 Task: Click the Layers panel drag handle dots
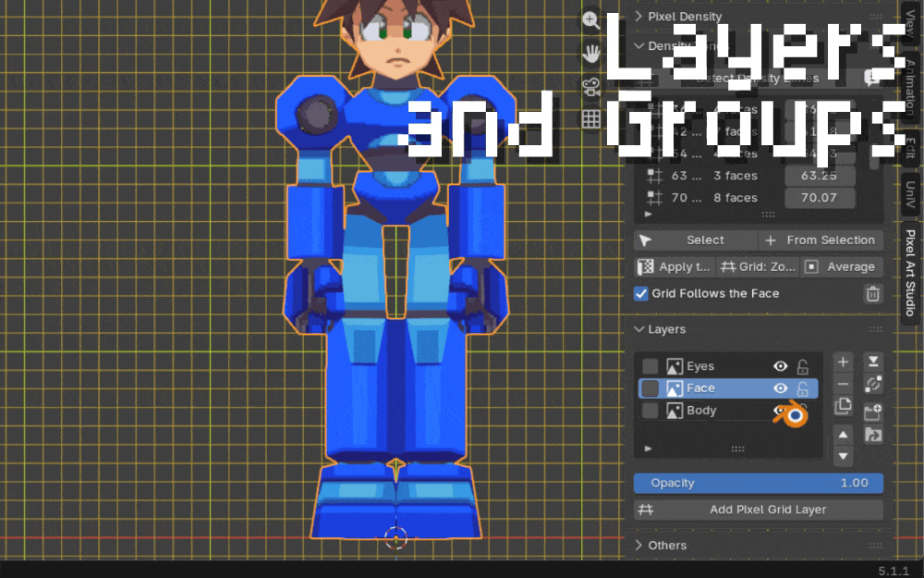click(x=876, y=329)
